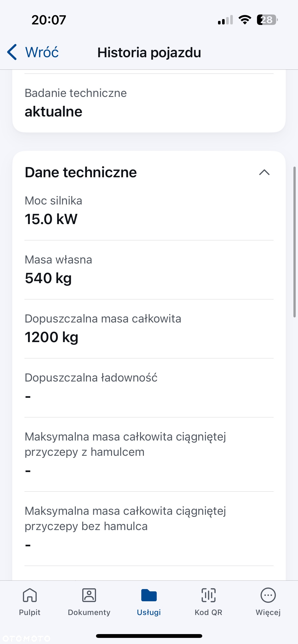Switch to the Dokumenty tab label
Viewport: 298px width, 644px height.
tap(89, 612)
